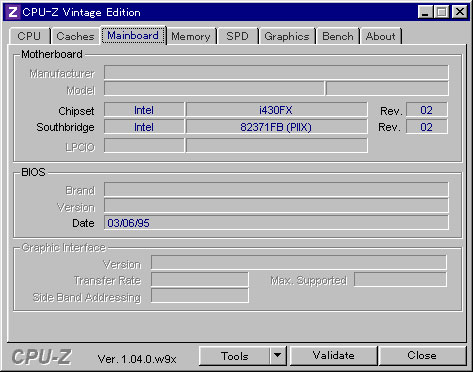Viewport: 473px width, 372px height.
Task: Go to the Graphics tab
Action: tap(287, 36)
